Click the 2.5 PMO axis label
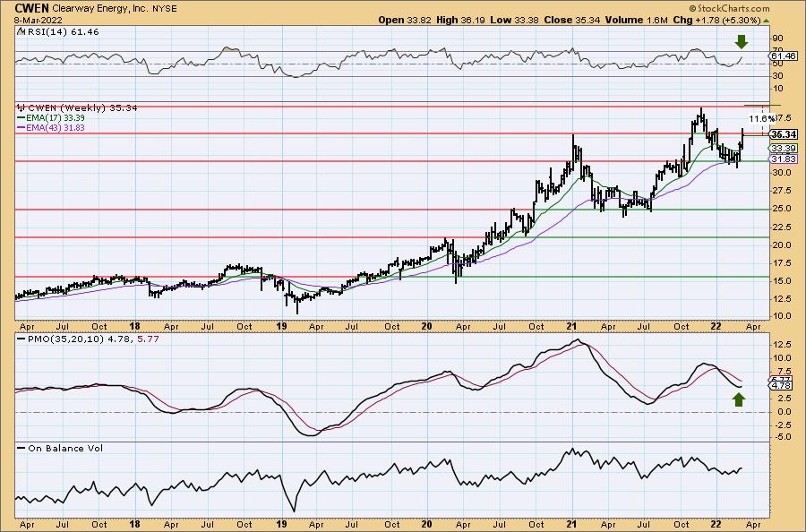This screenshot has height=532, width=806. 785,399
